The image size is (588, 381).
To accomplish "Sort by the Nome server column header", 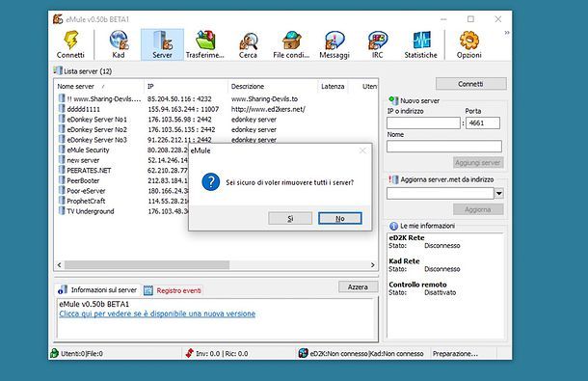I will [99, 87].
